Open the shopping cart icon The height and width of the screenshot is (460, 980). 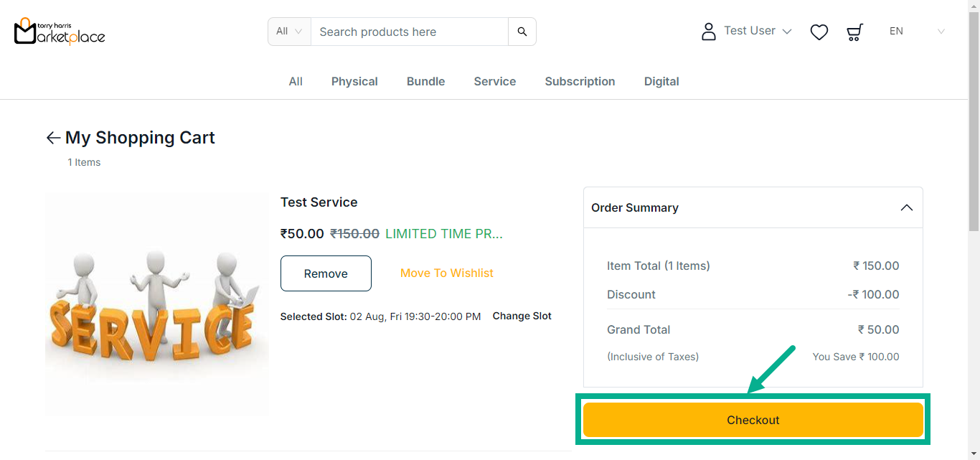point(854,32)
